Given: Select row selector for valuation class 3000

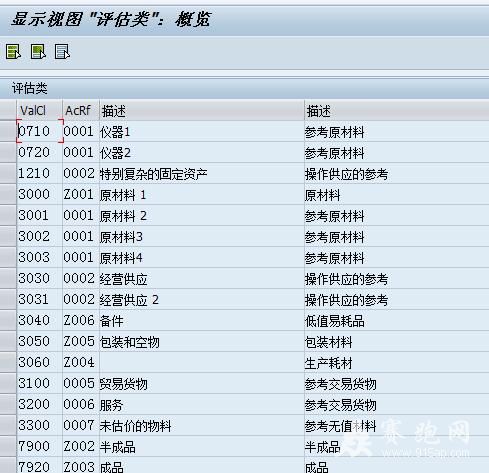Looking at the screenshot, I should [8, 194].
